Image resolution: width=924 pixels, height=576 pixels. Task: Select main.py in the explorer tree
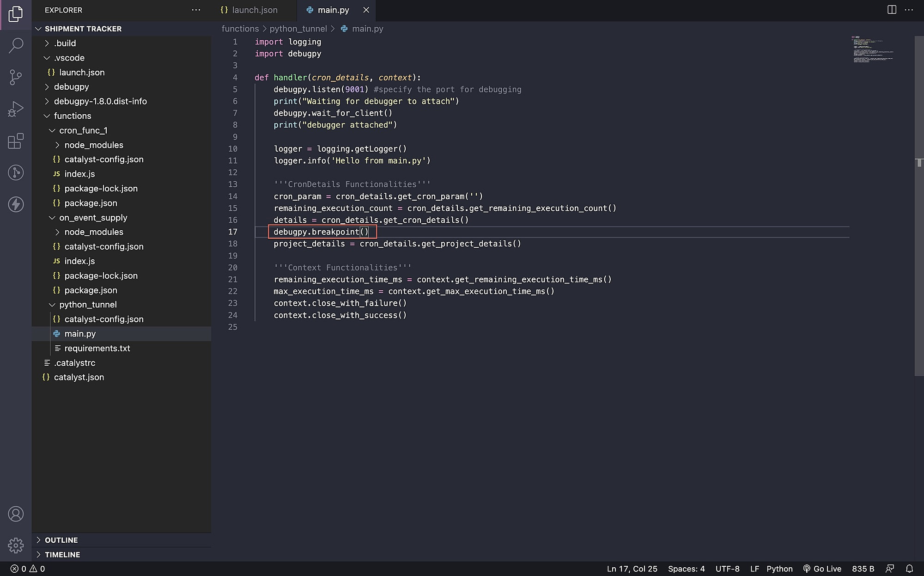click(x=122, y=334)
